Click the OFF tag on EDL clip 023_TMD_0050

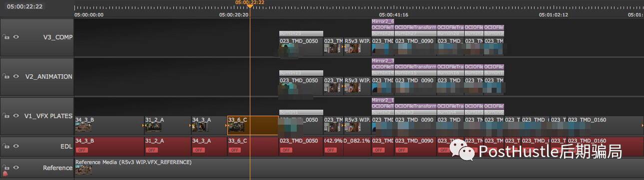(x=286, y=150)
